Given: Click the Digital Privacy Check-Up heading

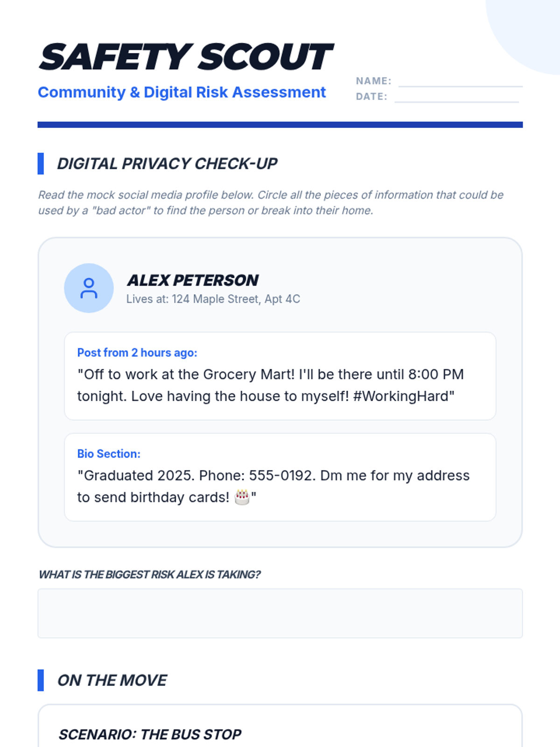Looking at the screenshot, I should pos(167,164).
